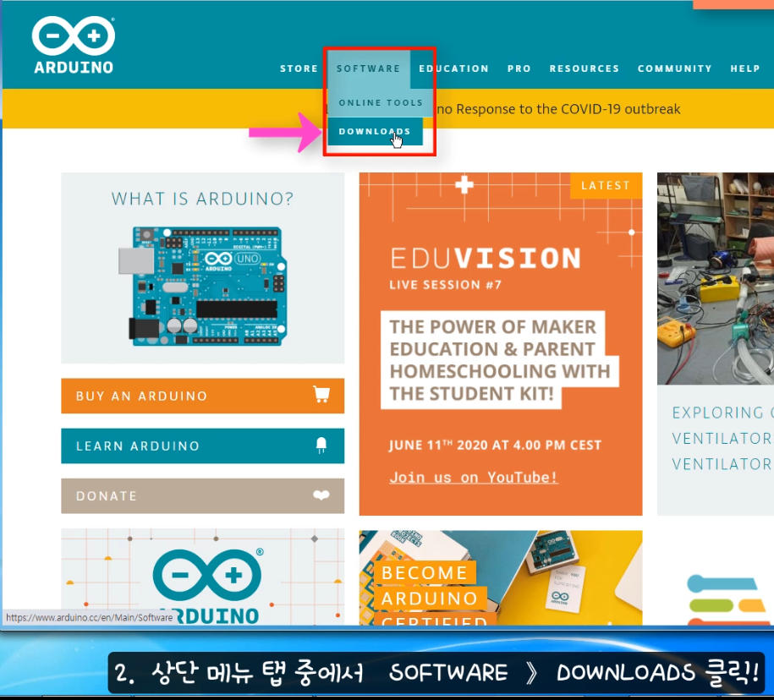Choose DOWNLOADS in Software dropdown
774x700 pixels.
(375, 131)
